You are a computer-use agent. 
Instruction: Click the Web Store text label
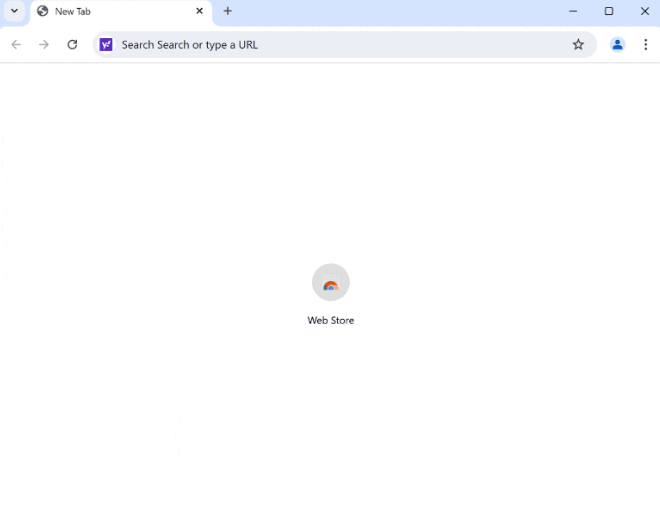[331, 321]
